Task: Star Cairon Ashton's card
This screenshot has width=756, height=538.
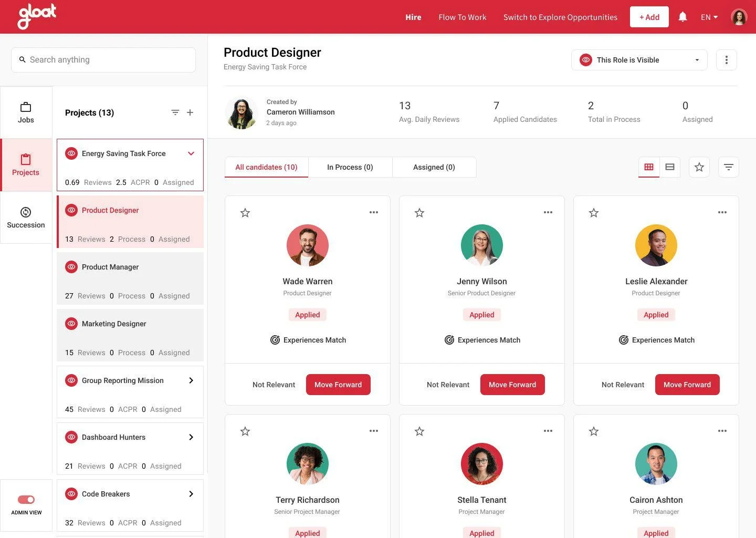Action: [x=594, y=431]
